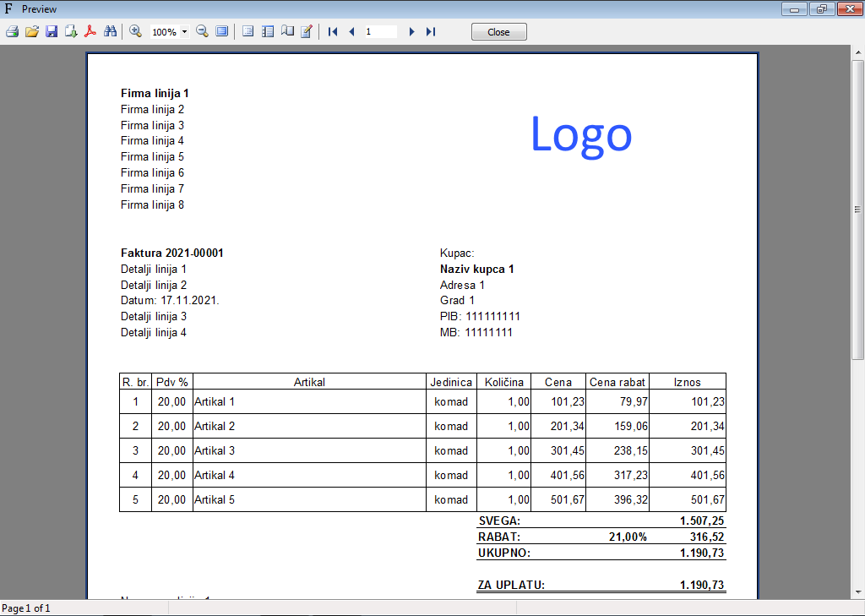This screenshot has width=865, height=616.
Task: Zoom out with the magnifier minus icon
Action: point(202,31)
